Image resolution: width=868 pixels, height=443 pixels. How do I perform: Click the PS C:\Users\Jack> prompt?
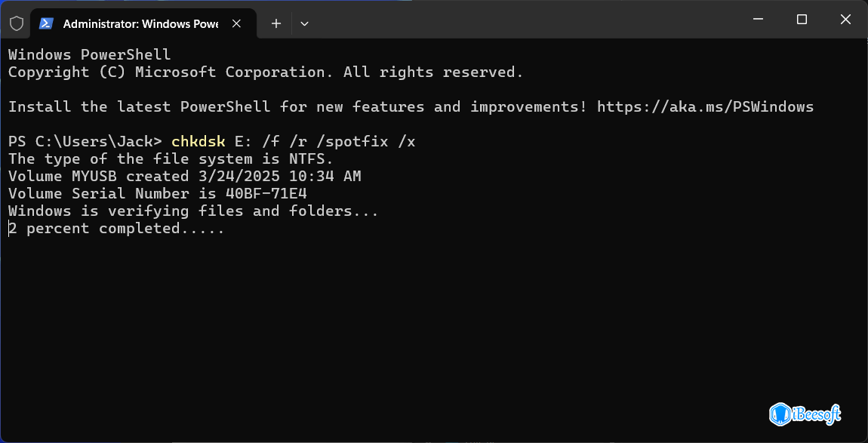(85, 141)
